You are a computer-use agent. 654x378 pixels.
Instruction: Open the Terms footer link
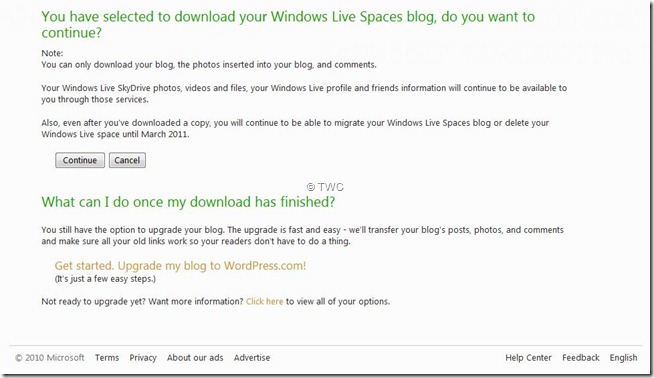click(107, 358)
